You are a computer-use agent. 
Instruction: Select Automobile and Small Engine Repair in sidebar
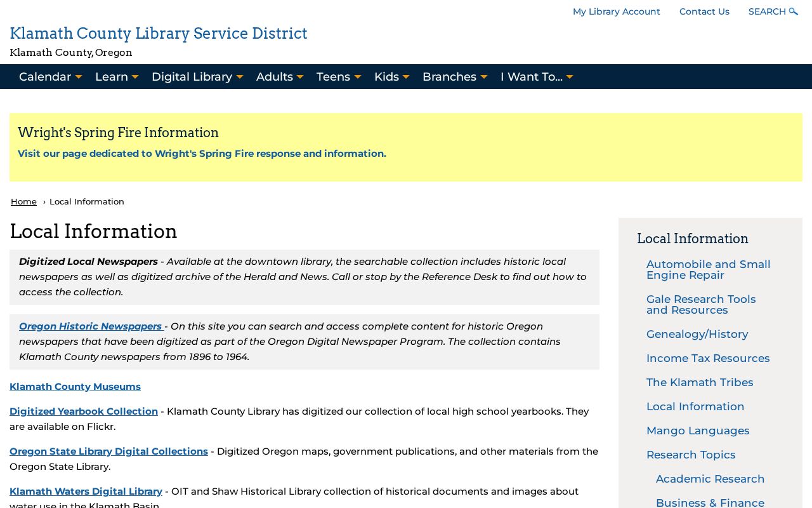[x=709, y=270]
